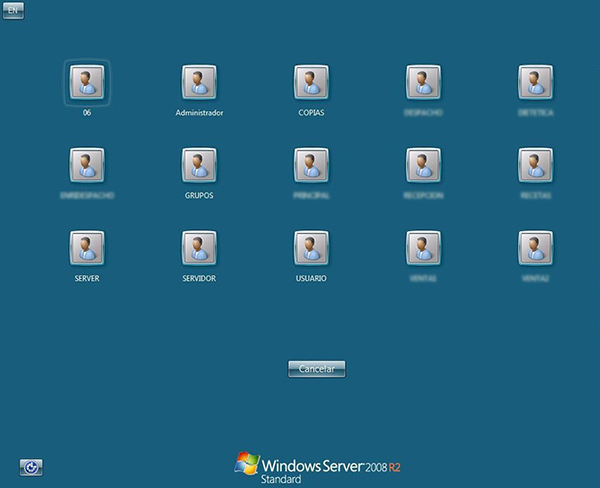This screenshot has height=488, width=600.
Task: Select the SERVER account tile
Action: pos(87,247)
